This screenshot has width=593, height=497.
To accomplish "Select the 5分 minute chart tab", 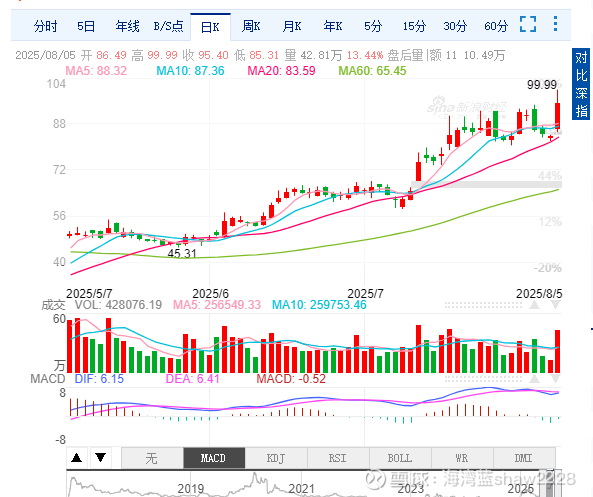I will click(373, 26).
